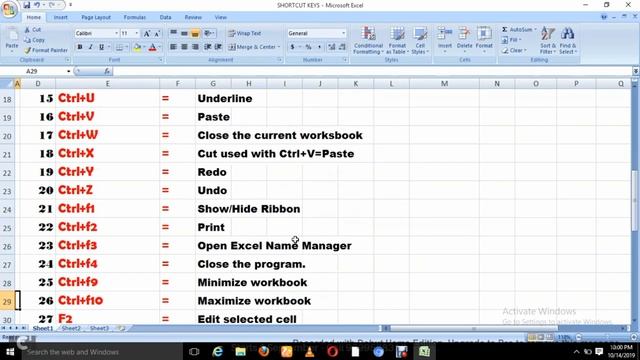Screen dimensions: 640x360
Task: Decrease the indent
Action: 208,47
